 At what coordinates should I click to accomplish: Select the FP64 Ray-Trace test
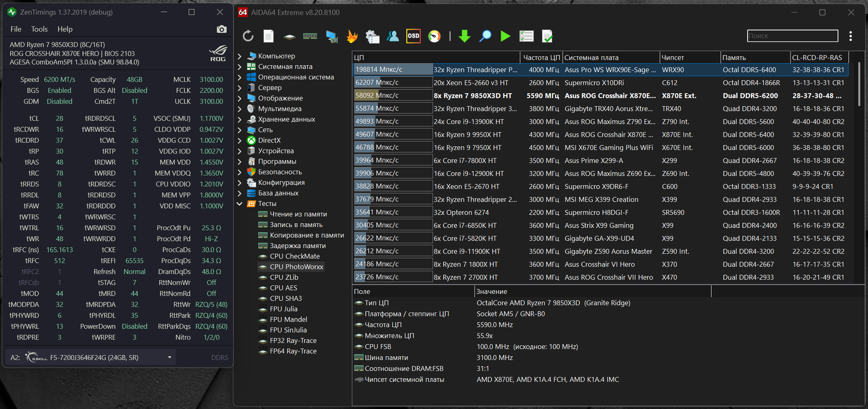click(x=293, y=351)
